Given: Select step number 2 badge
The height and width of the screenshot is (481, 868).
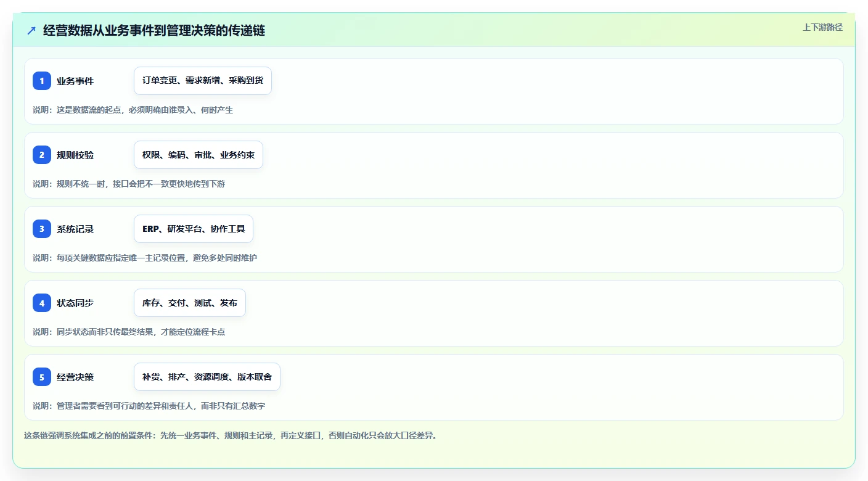Looking at the screenshot, I should [x=42, y=155].
